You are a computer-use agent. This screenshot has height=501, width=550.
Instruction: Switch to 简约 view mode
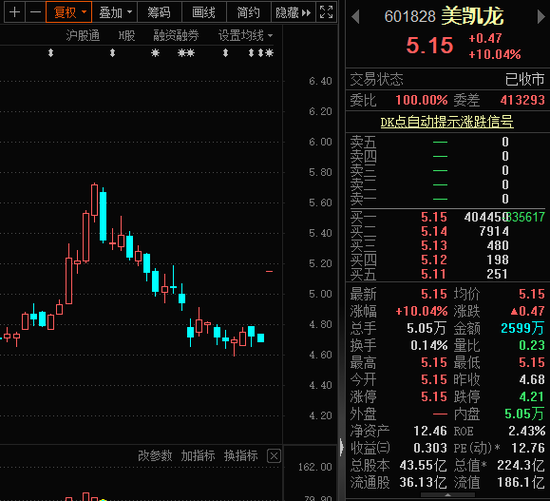click(x=249, y=13)
